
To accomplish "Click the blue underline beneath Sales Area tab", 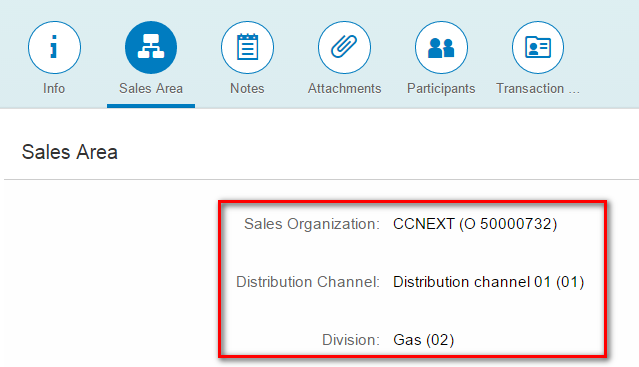I will pos(151,106).
